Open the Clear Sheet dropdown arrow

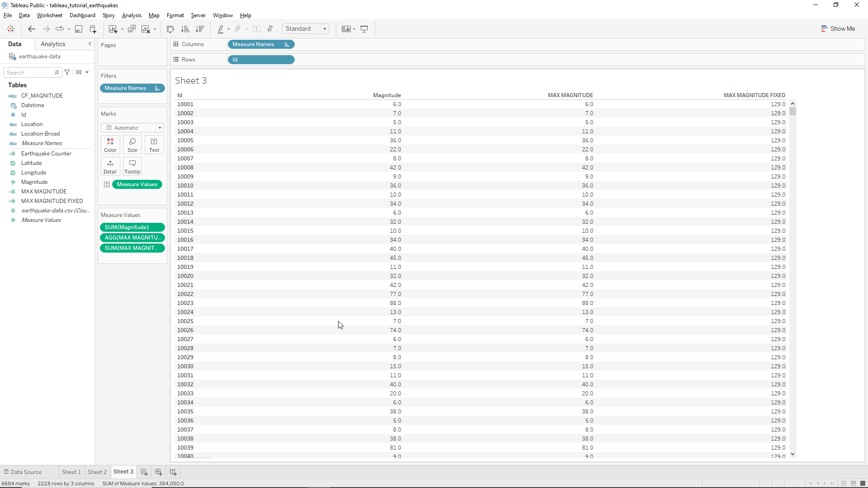click(155, 29)
